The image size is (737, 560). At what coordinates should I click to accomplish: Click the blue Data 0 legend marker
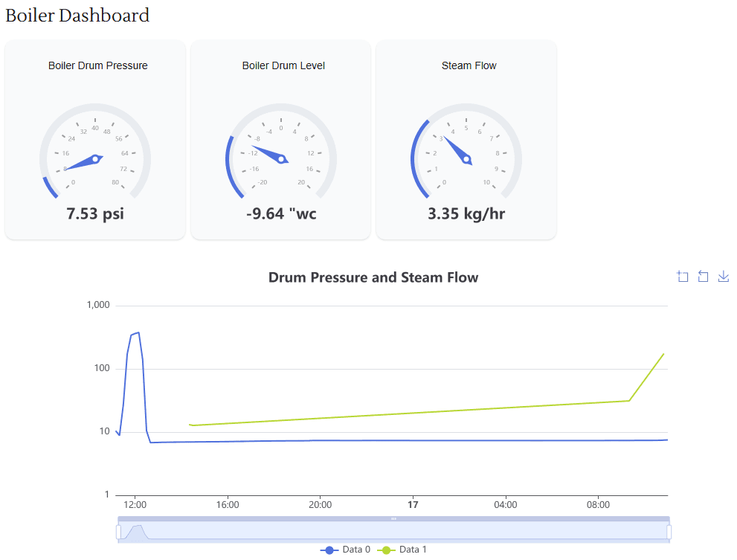[327, 550]
